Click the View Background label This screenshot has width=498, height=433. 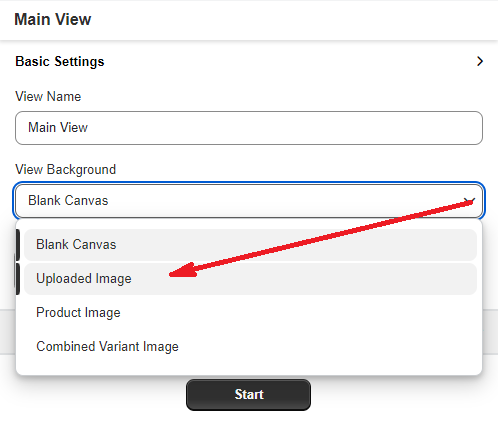66,169
